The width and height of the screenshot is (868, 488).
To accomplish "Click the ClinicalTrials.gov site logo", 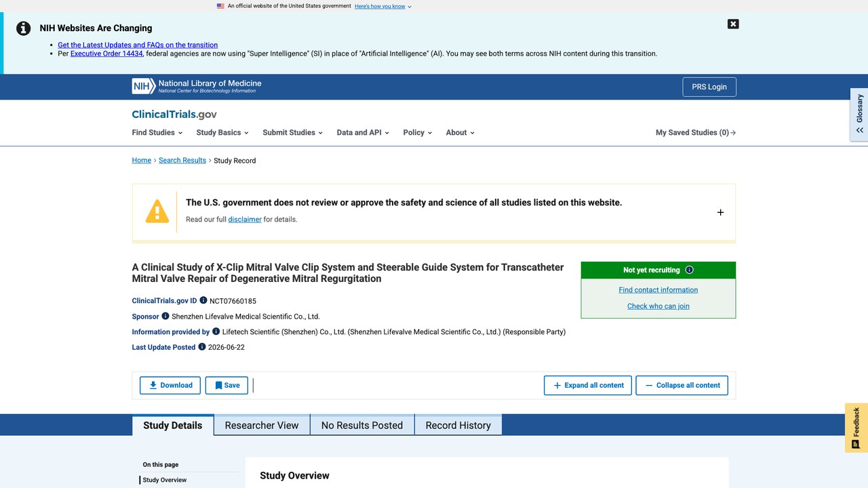I will coord(174,115).
